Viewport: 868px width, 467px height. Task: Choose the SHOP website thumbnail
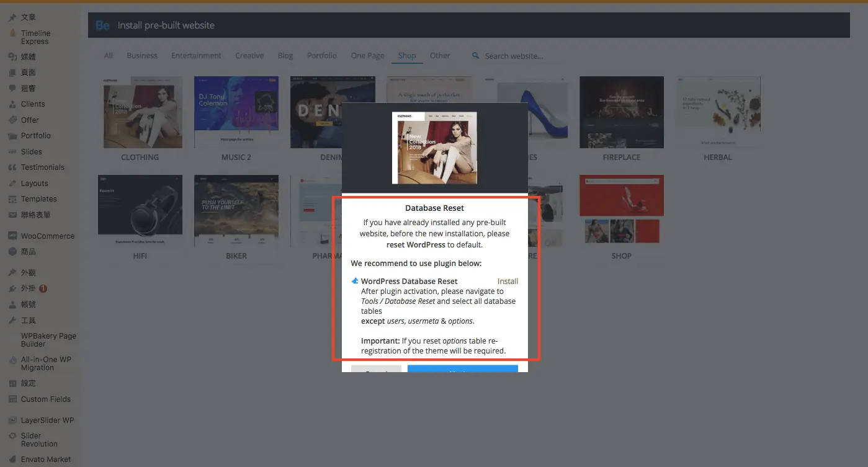point(622,211)
